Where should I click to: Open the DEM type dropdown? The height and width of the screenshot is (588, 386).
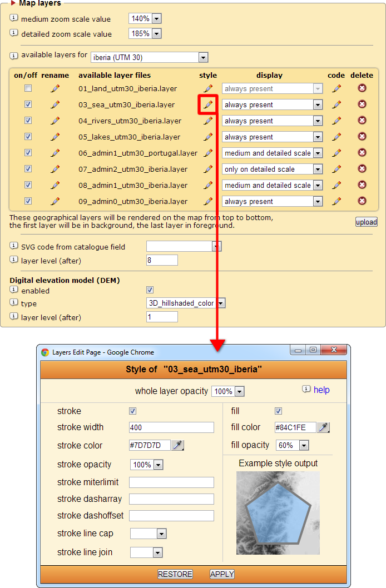coord(221,303)
